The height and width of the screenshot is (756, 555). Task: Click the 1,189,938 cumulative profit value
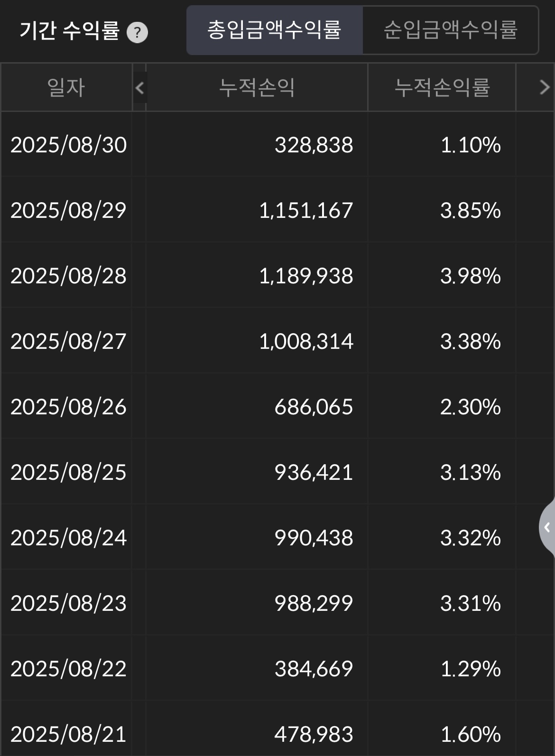(x=306, y=276)
